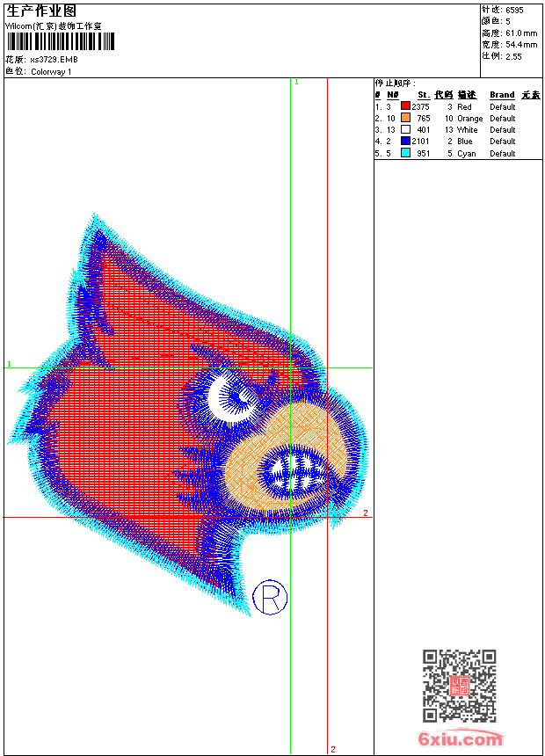Click the orange thread color swatch

(x=405, y=118)
